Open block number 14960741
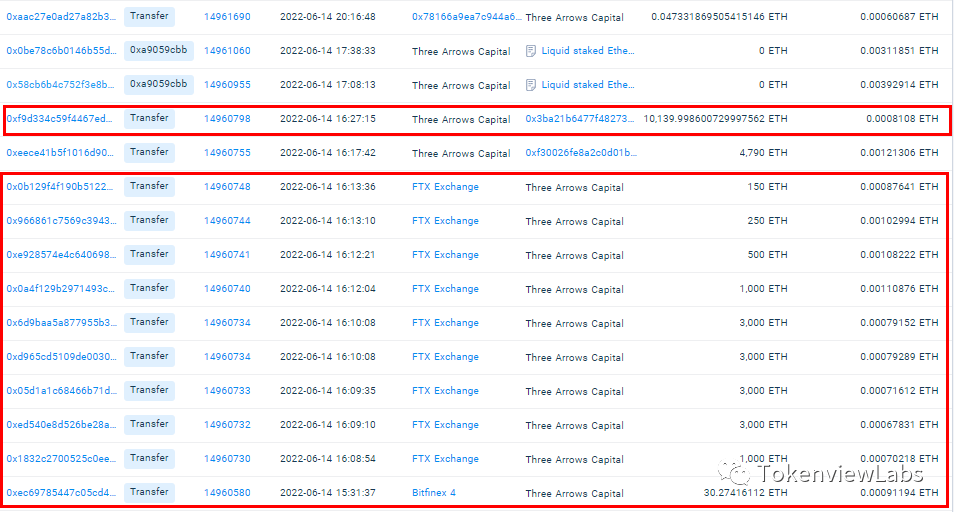954x512 pixels. (227, 255)
